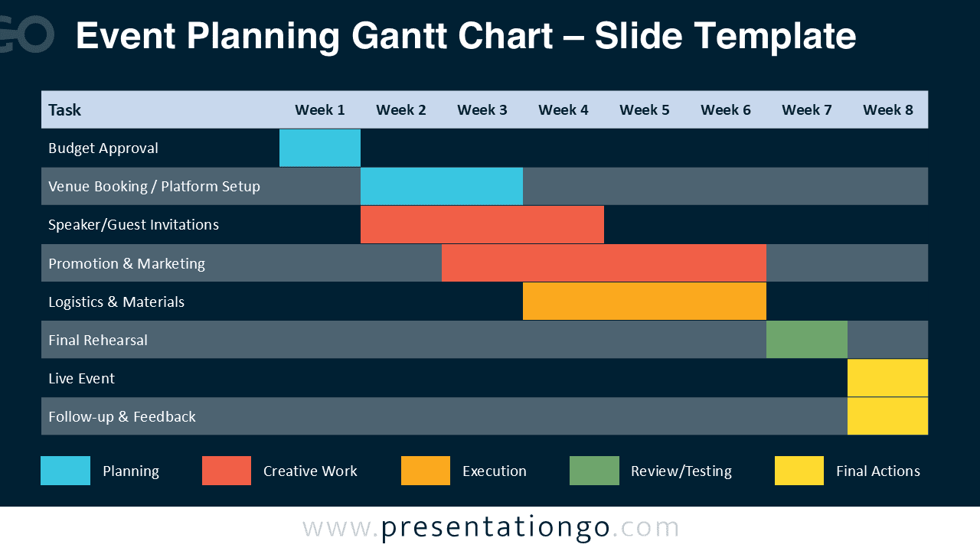980x551 pixels.
Task: Select the Venue Booking cyan bar
Action: 442,186
